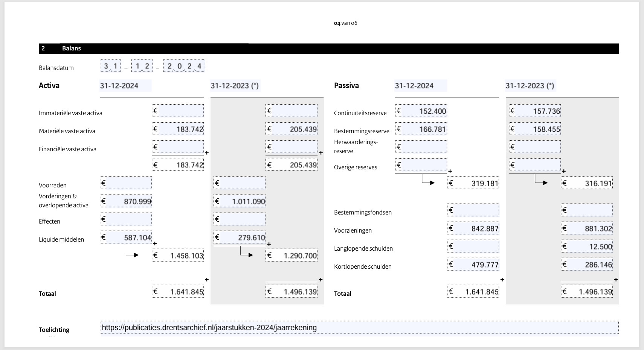This screenshot has width=644, height=350.
Task: Select the Balansdatum month field showing 12
Action: tap(142, 66)
